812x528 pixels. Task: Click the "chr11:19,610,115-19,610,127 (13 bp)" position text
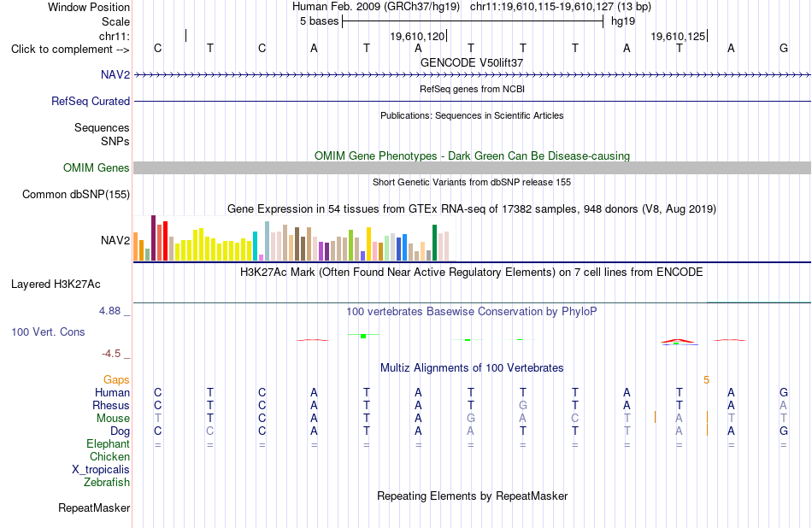coord(561,7)
